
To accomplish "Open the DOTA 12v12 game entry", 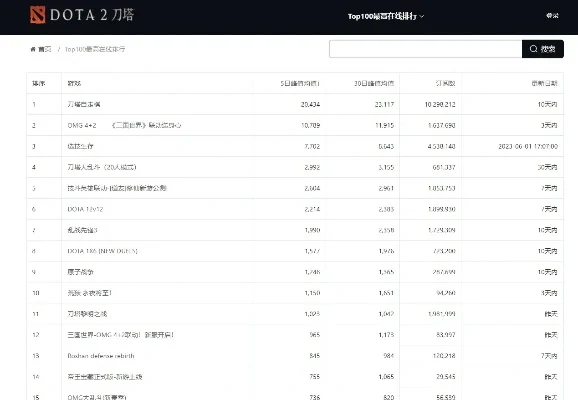I will pyautogui.click(x=85, y=209).
